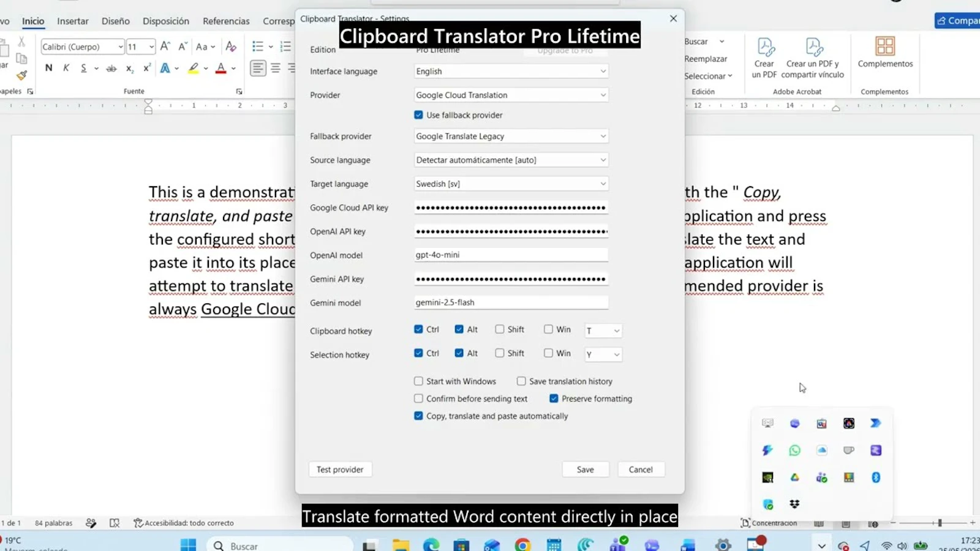Toggle Ctrl for Clipboard hotkey
Image resolution: width=980 pixels, height=551 pixels.
pos(418,329)
